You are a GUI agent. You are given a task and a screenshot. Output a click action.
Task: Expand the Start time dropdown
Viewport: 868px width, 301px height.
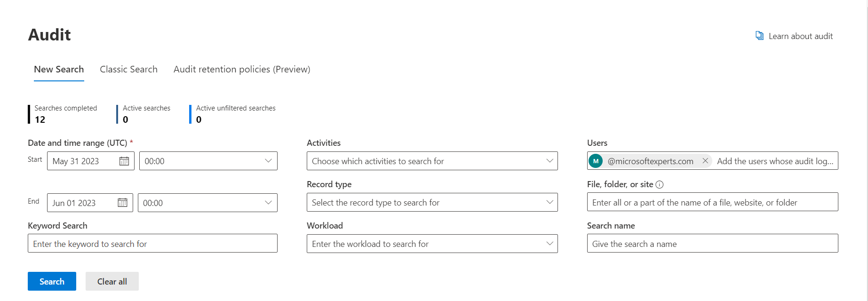[x=208, y=161]
